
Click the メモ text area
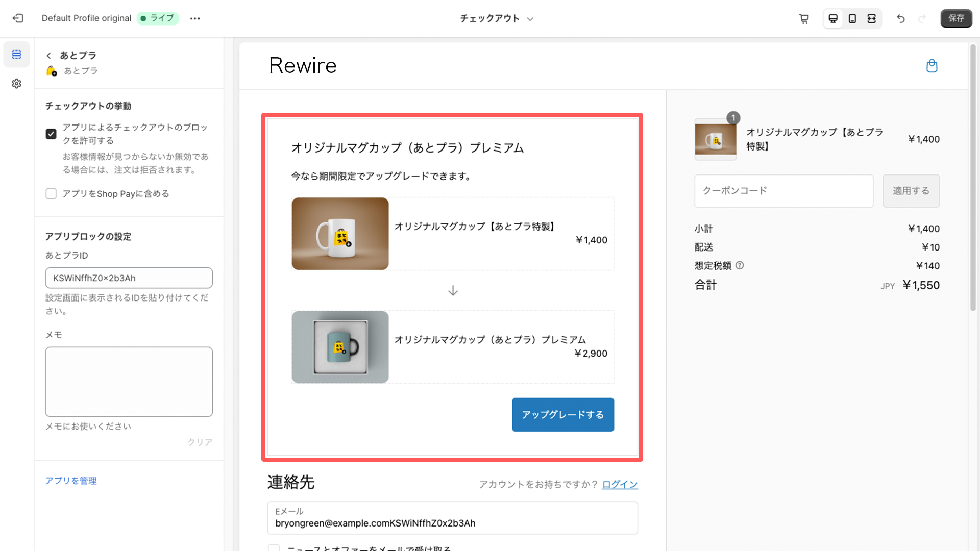click(129, 382)
